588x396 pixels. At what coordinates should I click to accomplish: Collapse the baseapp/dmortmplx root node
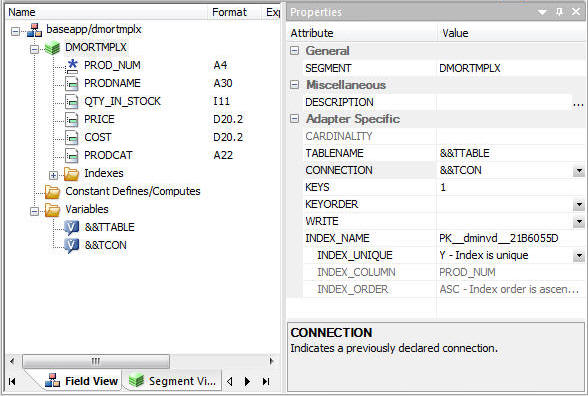tap(15, 31)
